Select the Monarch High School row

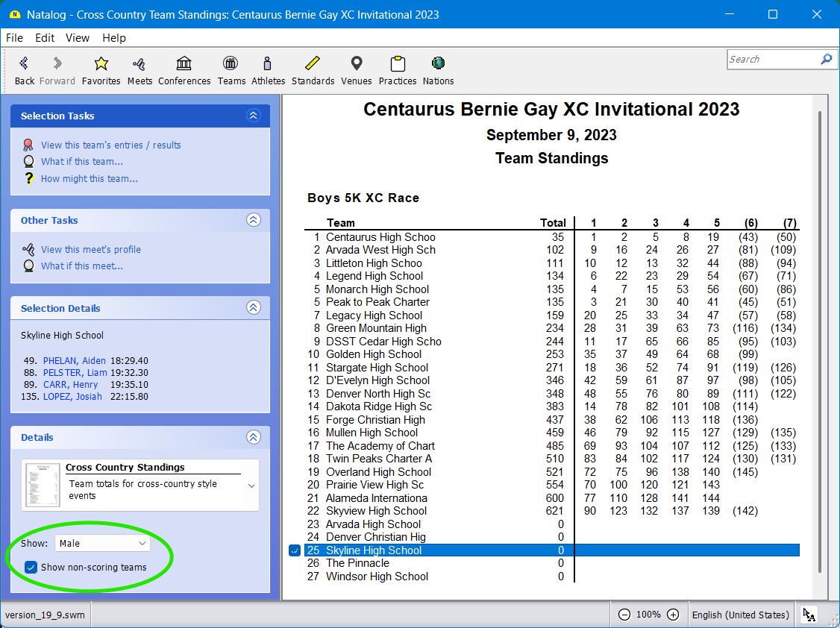coord(552,289)
